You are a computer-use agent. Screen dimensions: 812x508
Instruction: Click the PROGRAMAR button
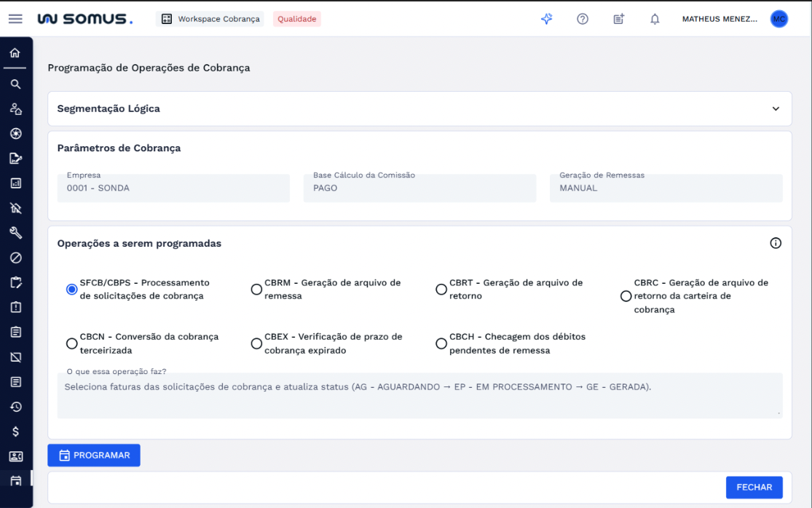tap(94, 455)
